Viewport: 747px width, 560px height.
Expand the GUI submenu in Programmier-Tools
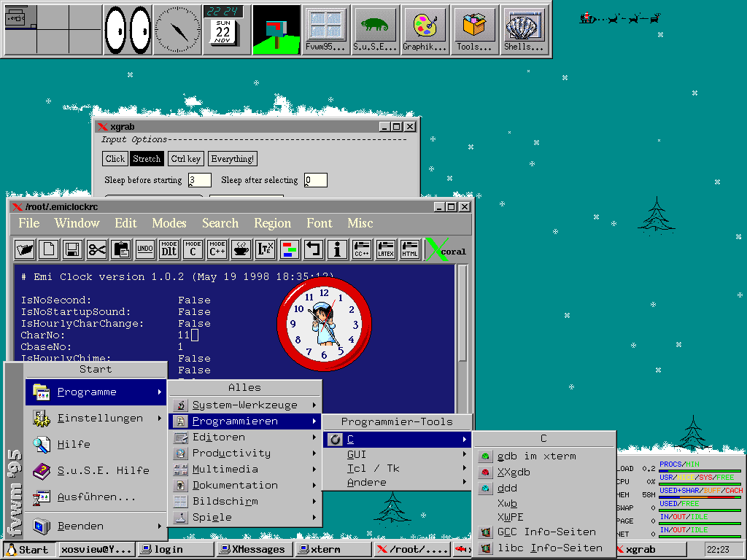pyautogui.click(x=397, y=454)
